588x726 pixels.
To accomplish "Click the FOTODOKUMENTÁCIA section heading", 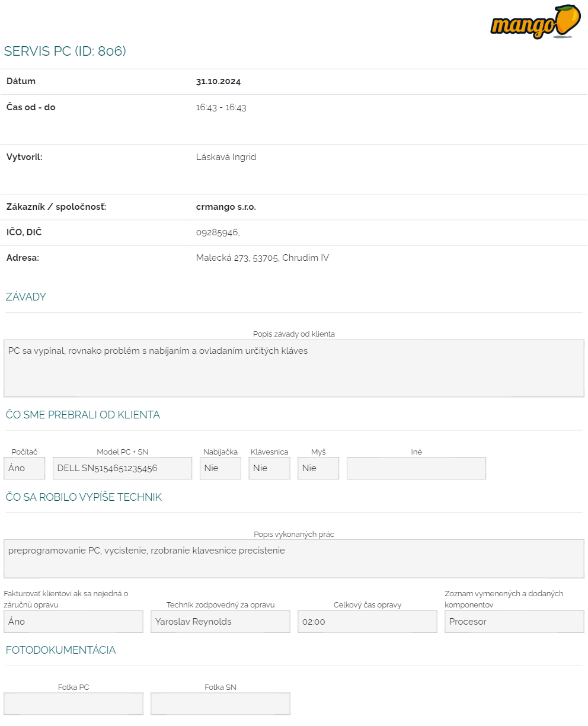I will 60,650.
